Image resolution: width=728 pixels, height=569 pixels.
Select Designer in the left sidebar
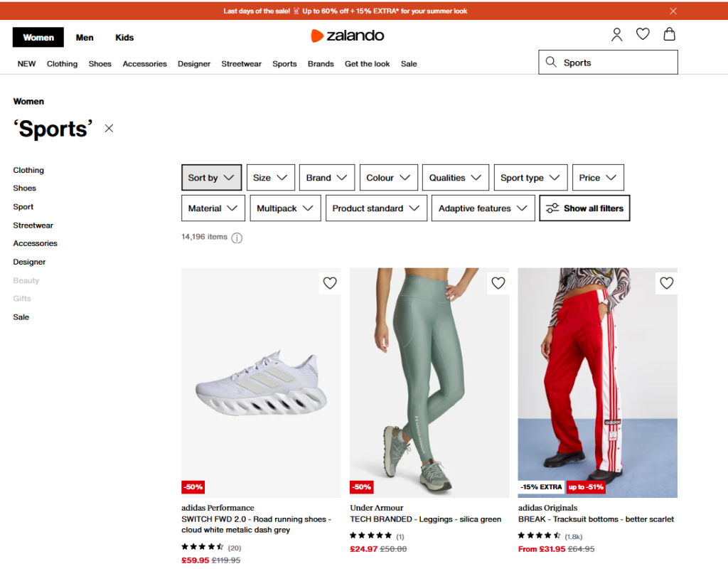[x=29, y=262]
